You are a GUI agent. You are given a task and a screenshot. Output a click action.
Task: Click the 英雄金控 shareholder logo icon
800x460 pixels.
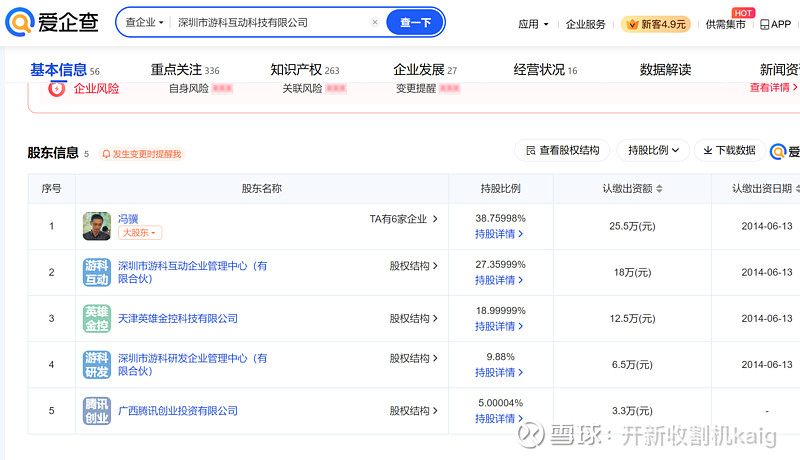tap(97, 318)
